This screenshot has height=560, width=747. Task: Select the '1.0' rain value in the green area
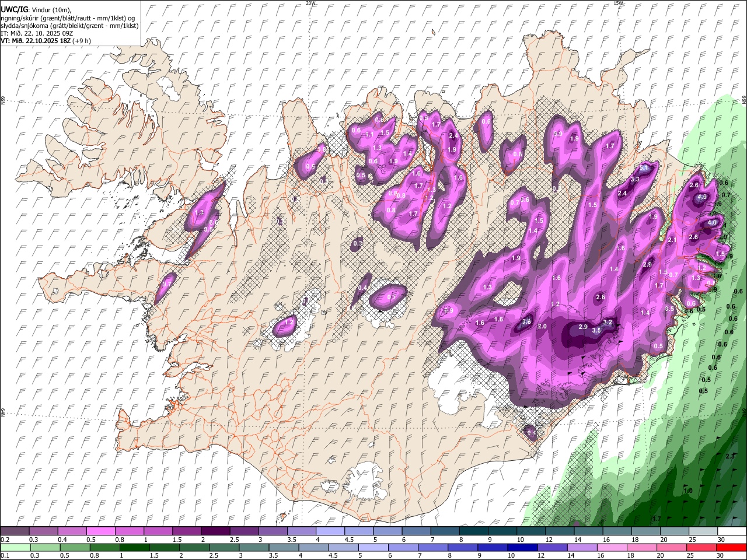tap(688, 491)
